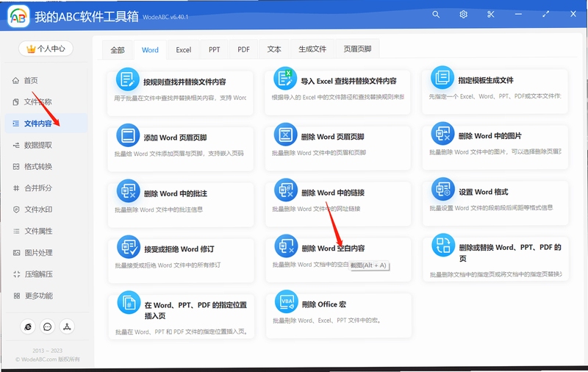Click the 导入 Excel 查找并替换 icon
Image resolution: width=588 pixels, height=372 pixels.
click(285, 79)
